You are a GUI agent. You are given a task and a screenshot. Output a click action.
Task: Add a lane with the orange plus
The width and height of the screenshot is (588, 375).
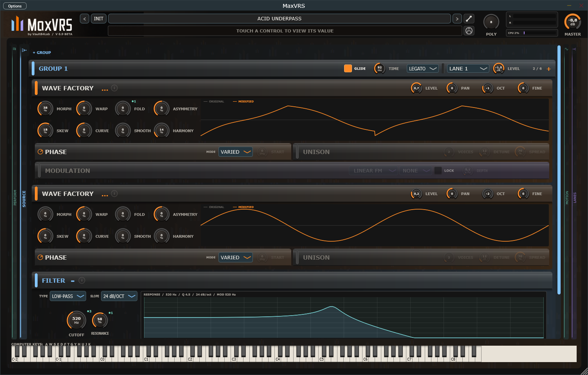(x=548, y=69)
